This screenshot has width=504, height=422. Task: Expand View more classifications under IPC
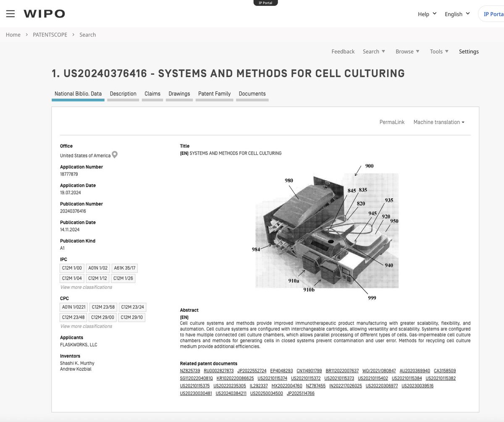point(86,287)
